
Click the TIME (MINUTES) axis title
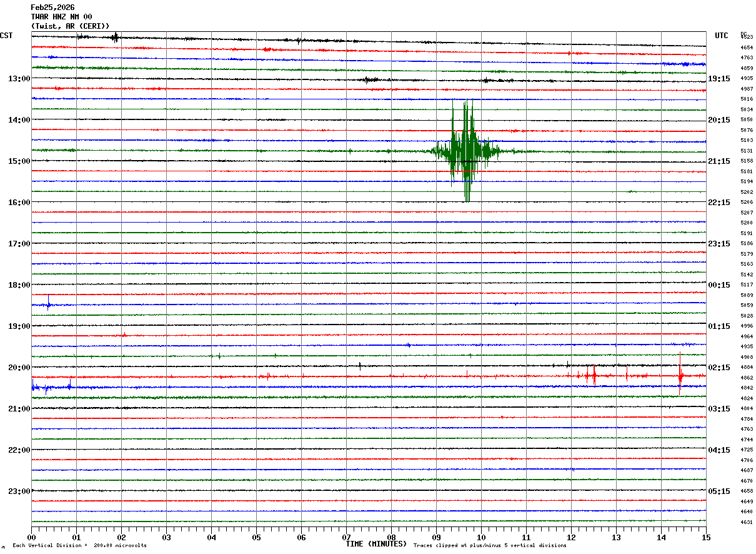pyautogui.click(x=376, y=544)
